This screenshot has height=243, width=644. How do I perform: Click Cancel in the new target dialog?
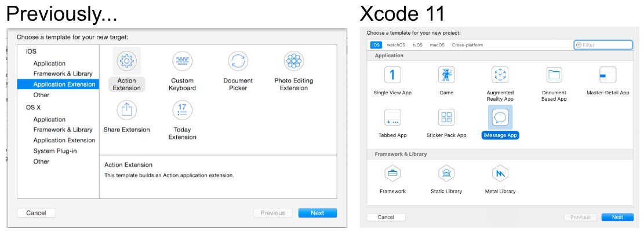point(36,213)
